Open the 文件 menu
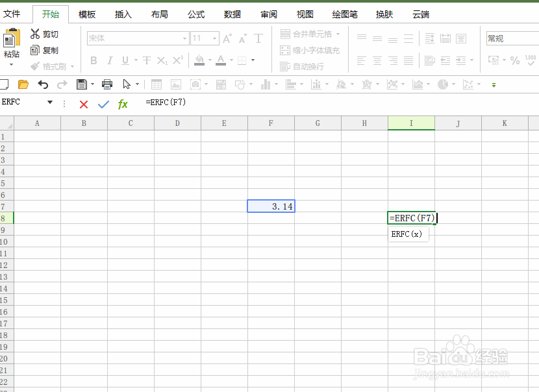Viewport: 539px width, 392px height. pyautogui.click(x=12, y=14)
